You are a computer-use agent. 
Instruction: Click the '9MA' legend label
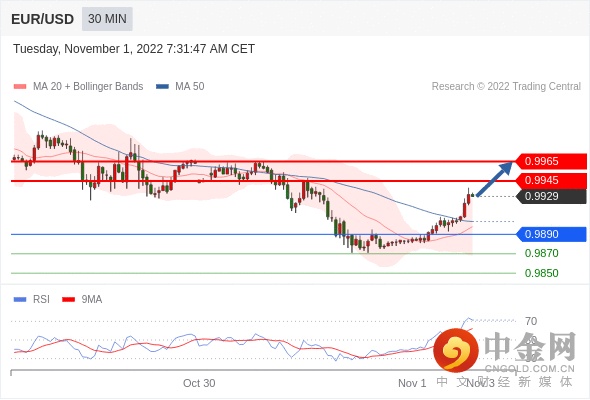point(92,300)
